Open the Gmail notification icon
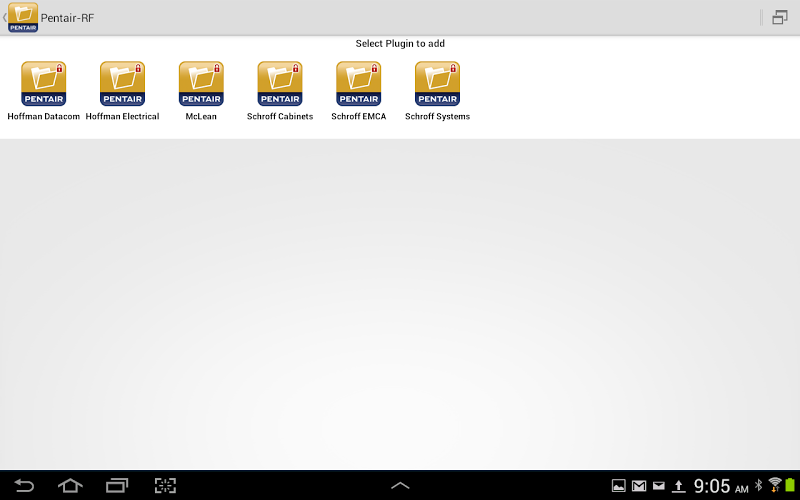Image resolution: width=800 pixels, height=500 pixels. (639, 486)
